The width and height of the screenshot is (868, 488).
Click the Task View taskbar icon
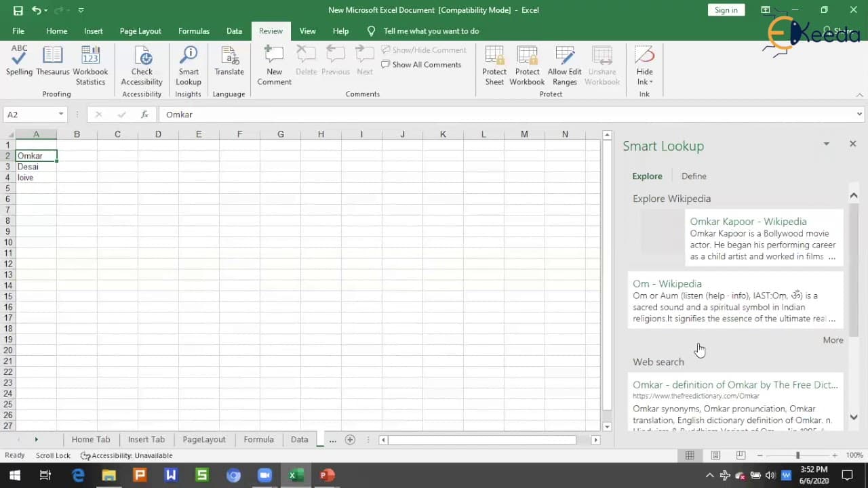tap(45, 475)
